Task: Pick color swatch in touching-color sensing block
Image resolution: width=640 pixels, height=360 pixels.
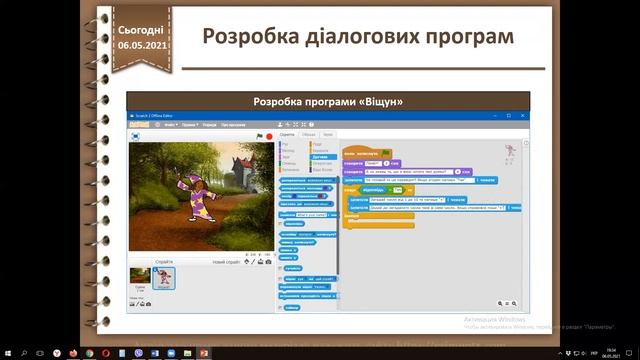Action: click(x=325, y=189)
